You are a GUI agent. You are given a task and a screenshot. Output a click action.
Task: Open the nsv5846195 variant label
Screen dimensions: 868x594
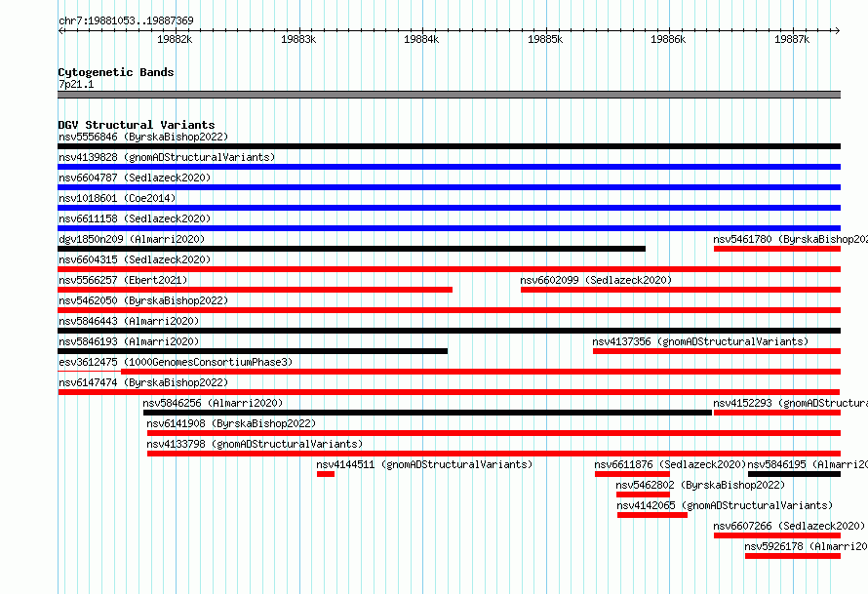[808, 464]
